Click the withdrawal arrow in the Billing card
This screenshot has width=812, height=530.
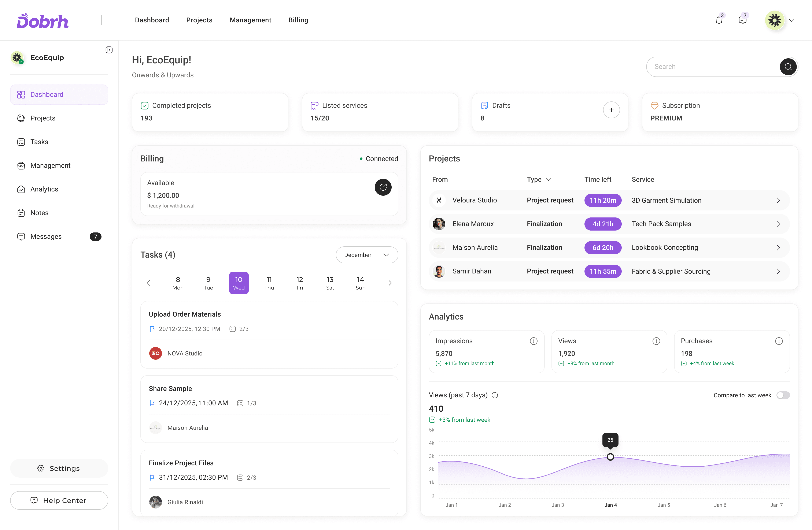[x=383, y=187]
